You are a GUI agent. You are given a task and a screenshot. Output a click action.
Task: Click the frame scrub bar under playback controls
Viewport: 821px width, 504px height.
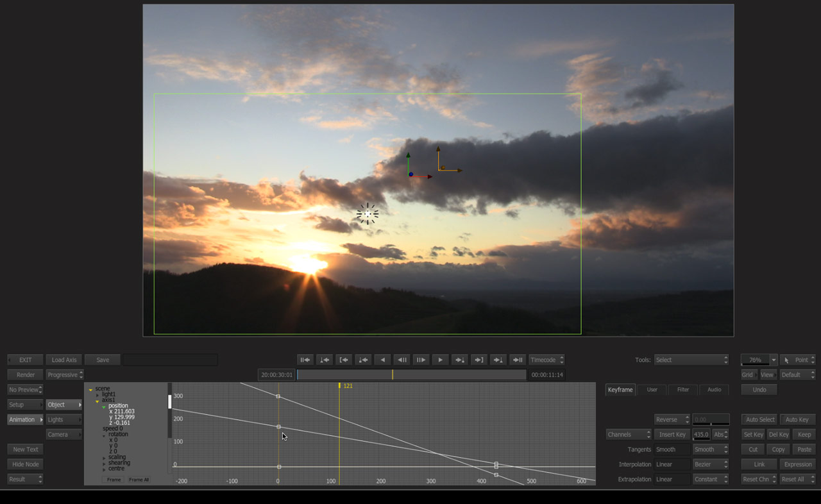411,375
